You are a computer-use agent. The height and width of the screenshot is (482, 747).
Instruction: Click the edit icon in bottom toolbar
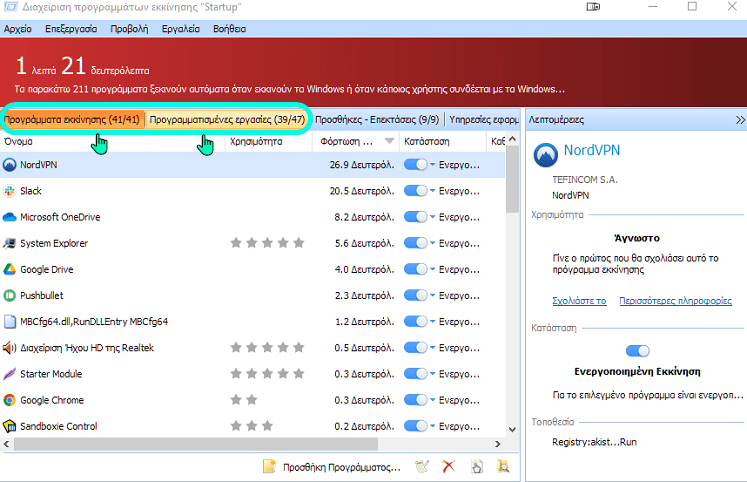[422, 466]
